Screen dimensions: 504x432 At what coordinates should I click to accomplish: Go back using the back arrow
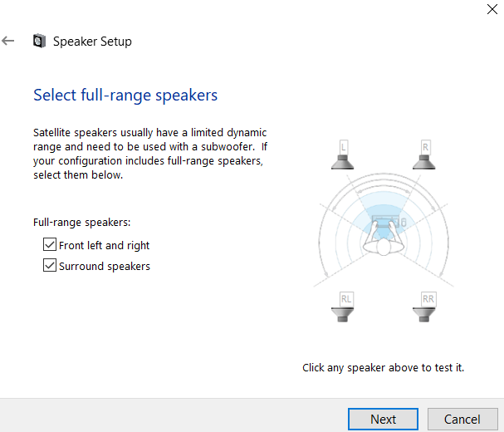point(8,41)
